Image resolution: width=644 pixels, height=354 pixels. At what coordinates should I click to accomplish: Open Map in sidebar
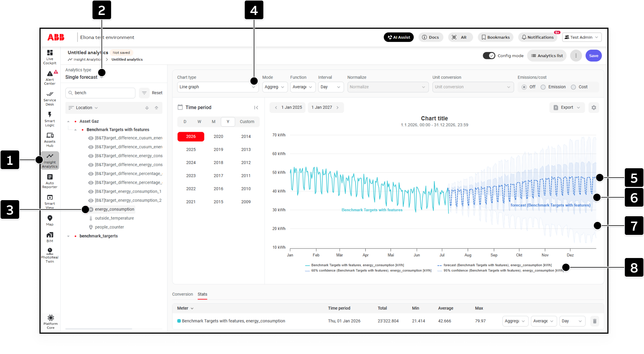50,220
